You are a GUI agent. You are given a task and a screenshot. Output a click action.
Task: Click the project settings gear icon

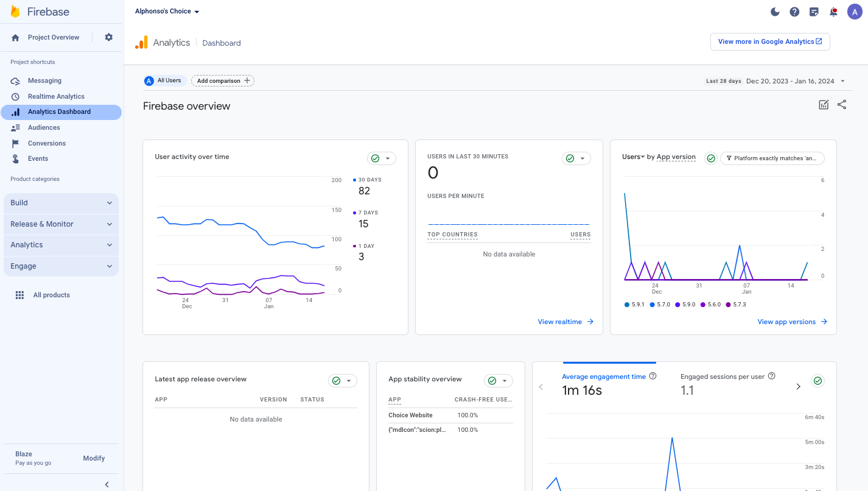click(x=108, y=37)
